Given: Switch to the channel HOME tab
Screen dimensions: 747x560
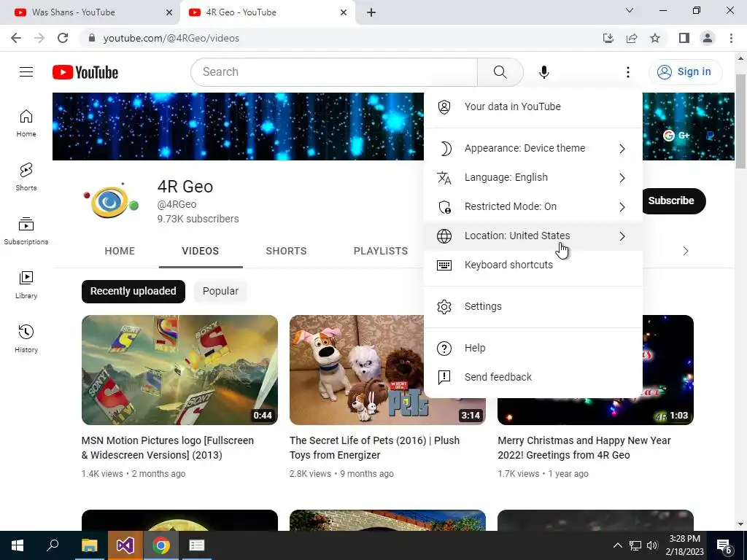Looking at the screenshot, I should [120, 251].
